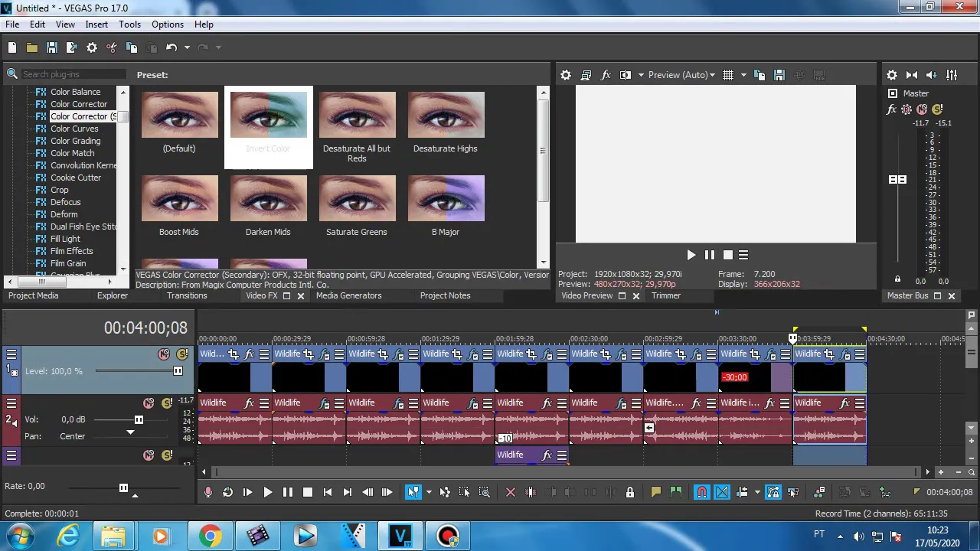Open the Options menu
This screenshot has height=551, width=980.
click(168, 24)
